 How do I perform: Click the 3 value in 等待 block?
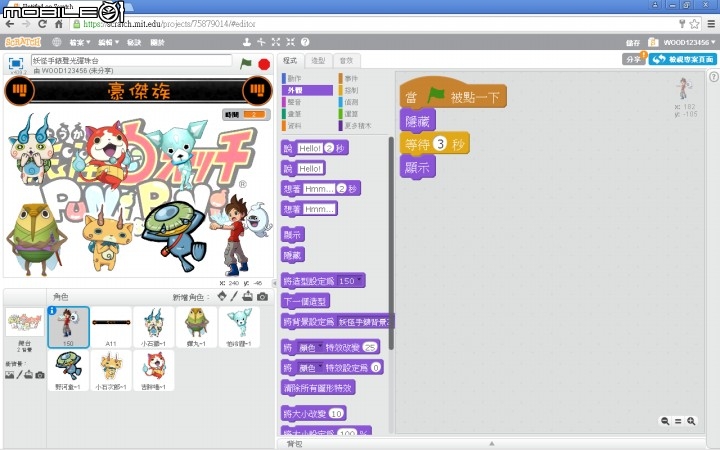pos(439,144)
